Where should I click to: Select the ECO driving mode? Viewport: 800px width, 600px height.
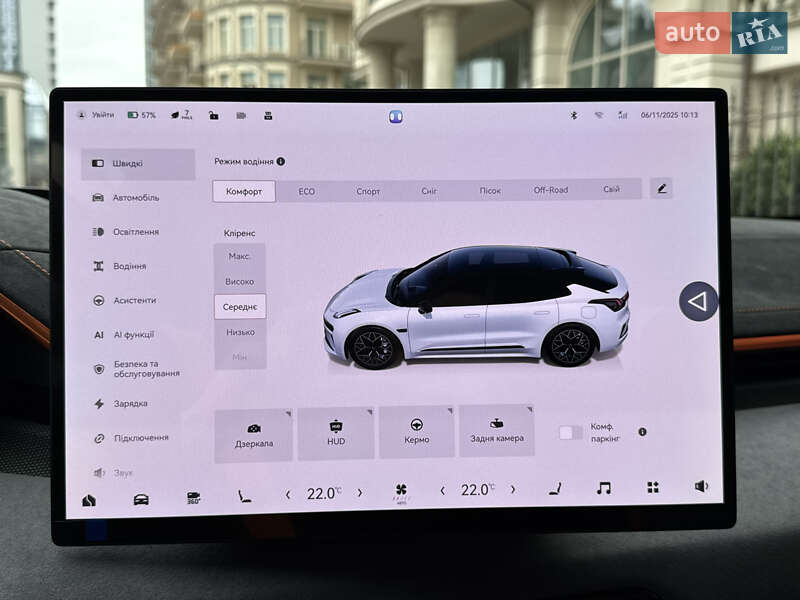[x=306, y=191]
